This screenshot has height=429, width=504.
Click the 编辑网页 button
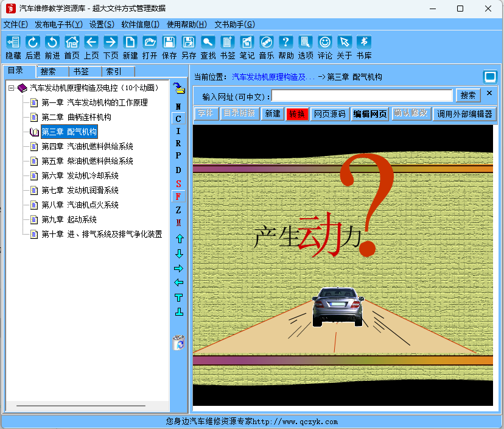[x=370, y=114]
